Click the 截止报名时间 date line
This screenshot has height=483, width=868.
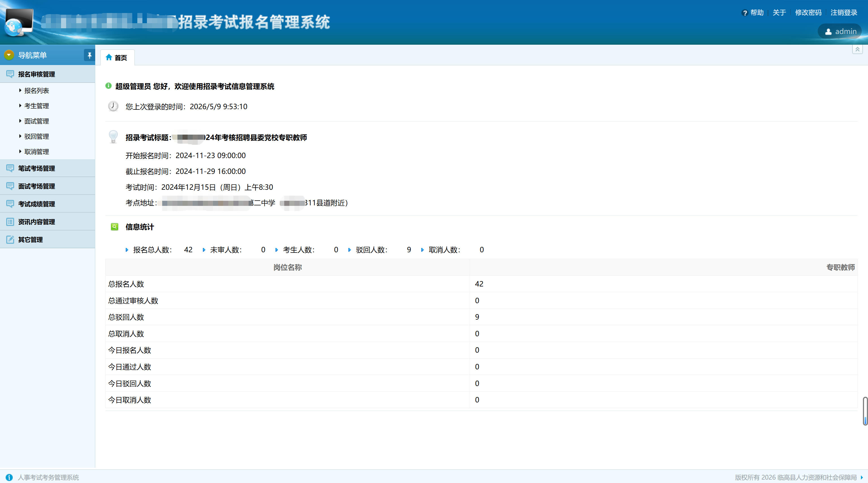[x=186, y=171]
